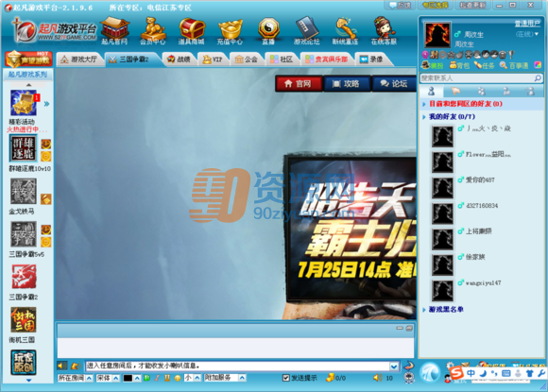
Task: Click the 充值中心 gold ingot icon
Action: point(230,31)
